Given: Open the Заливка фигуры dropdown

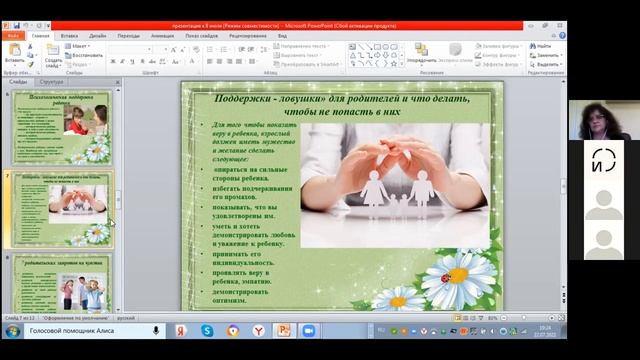Looking at the screenshot, I should click(498, 46).
